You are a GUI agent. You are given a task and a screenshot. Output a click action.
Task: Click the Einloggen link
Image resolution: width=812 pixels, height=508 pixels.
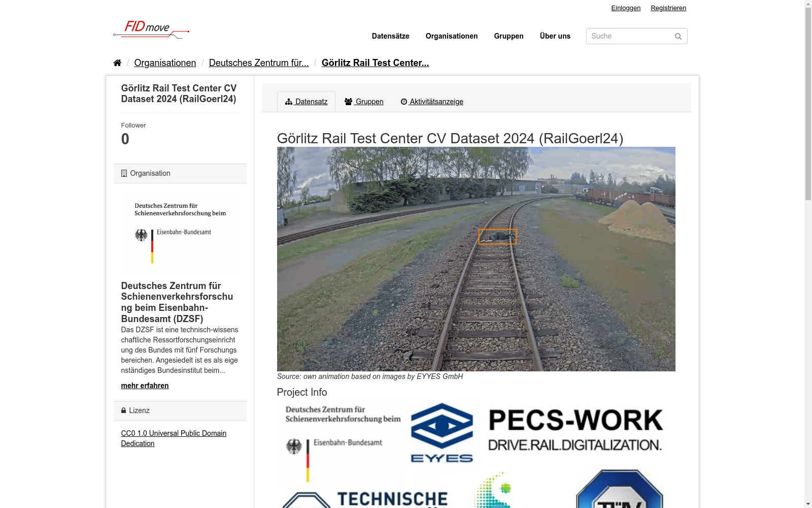(x=625, y=8)
